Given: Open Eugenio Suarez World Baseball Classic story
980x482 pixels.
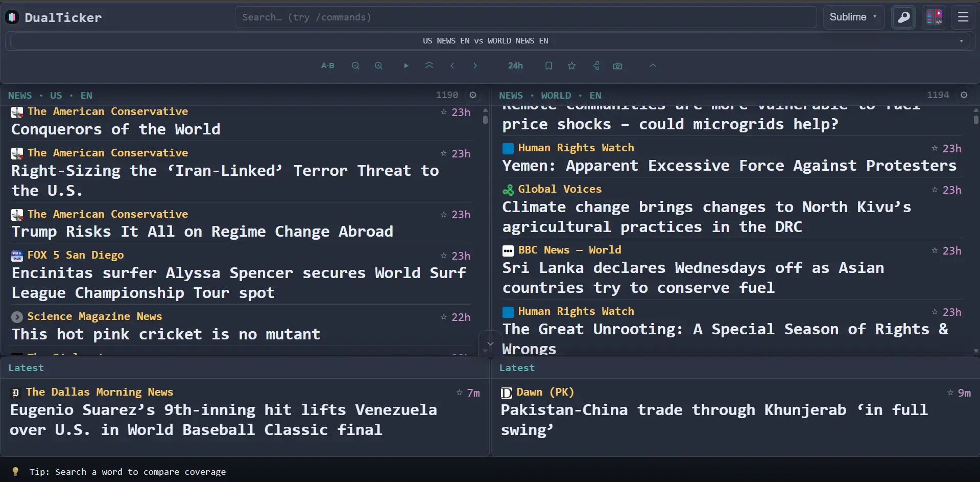Looking at the screenshot, I should click(x=223, y=420).
